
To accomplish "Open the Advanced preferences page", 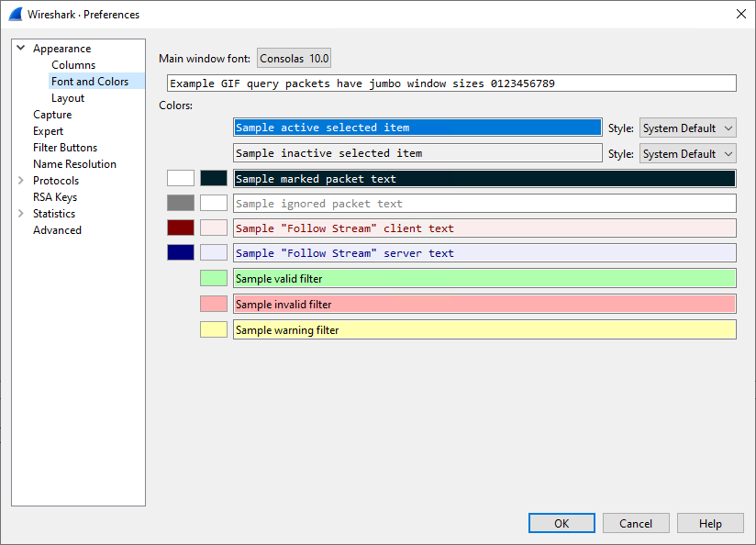I will [x=57, y=229].
